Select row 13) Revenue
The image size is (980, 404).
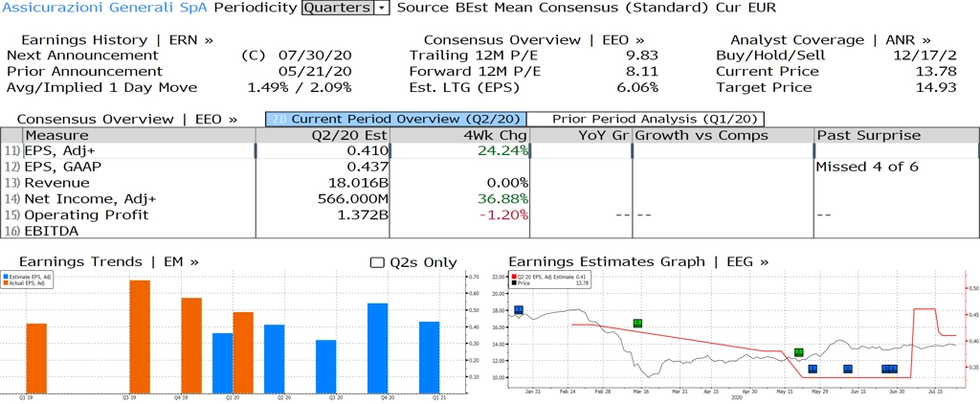(490, 183)
